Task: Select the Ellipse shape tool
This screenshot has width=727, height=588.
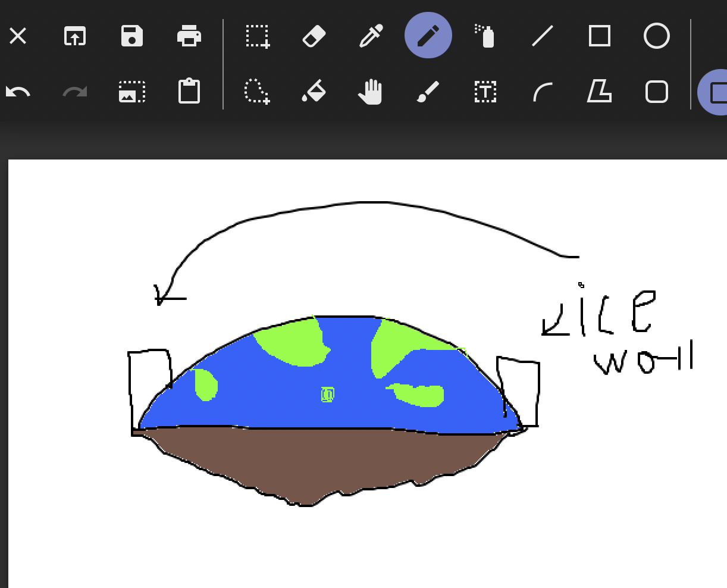Action: (x=656, y=36)
